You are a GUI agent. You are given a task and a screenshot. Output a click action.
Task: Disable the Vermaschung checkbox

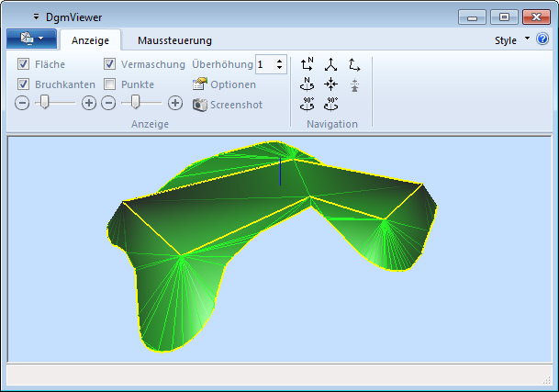[110, 64]
